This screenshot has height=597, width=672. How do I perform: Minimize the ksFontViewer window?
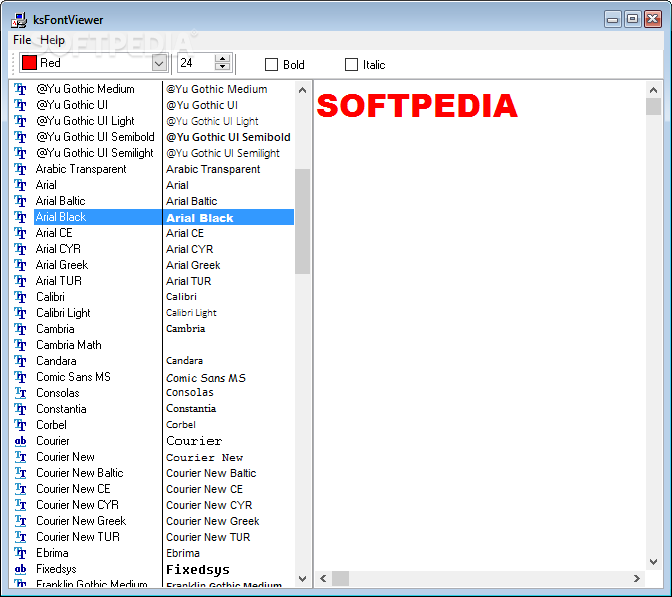click(613, 19)
